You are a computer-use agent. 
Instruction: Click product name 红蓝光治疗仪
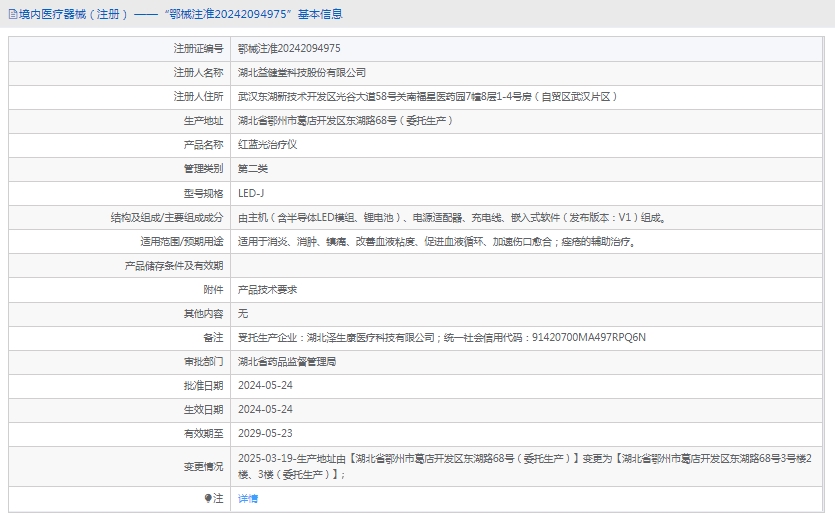pyautogui.click(x=267, y=144)
